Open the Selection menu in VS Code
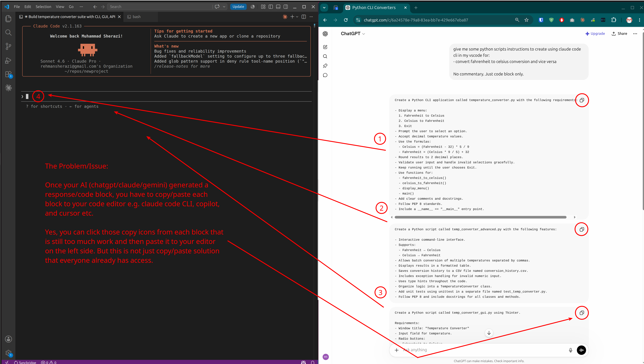This screenshot has height=364, width=644. (43, 7)
